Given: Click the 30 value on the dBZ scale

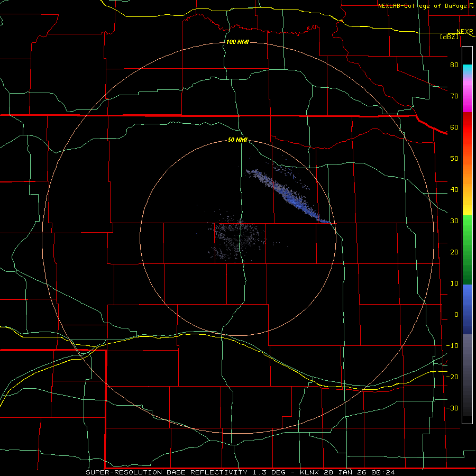Looking at the screenshot, I should click(x=454, y=221).
